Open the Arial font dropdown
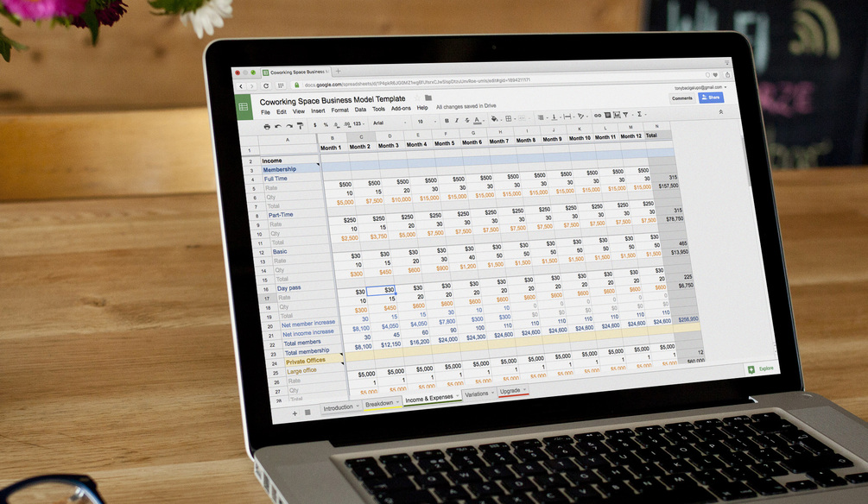 [x=390, y=123]
